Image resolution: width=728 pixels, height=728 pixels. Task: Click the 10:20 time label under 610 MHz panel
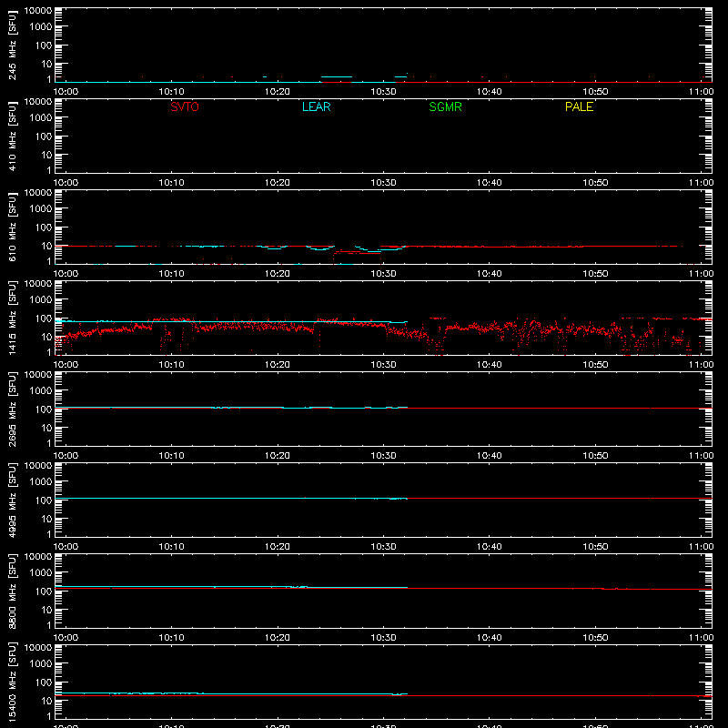point(278,274)
